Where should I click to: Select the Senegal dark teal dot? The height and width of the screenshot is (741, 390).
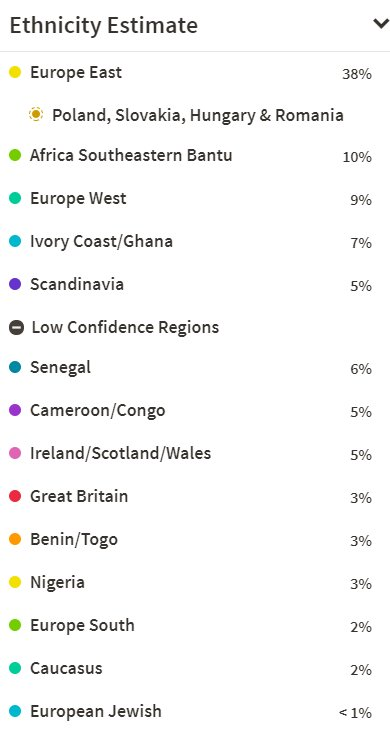(15, 367)
